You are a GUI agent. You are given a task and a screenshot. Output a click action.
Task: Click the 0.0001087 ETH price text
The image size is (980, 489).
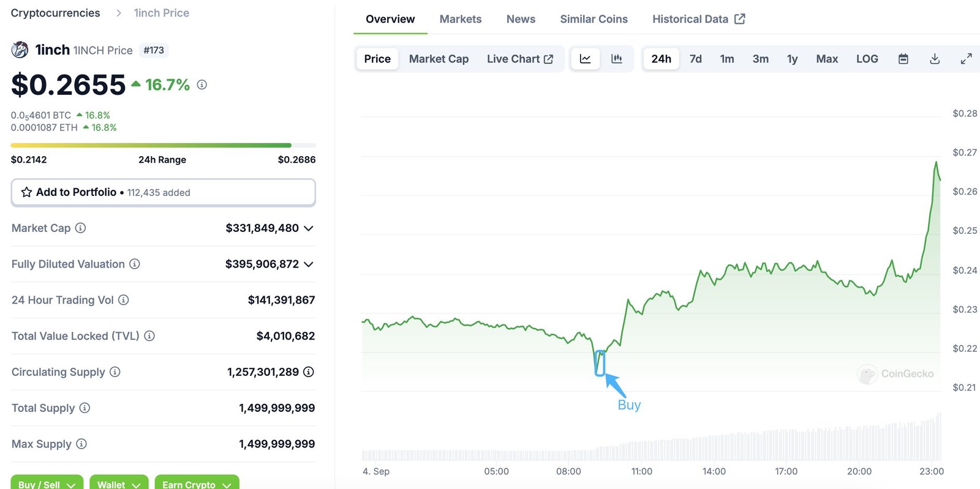[x=44, y=127]
